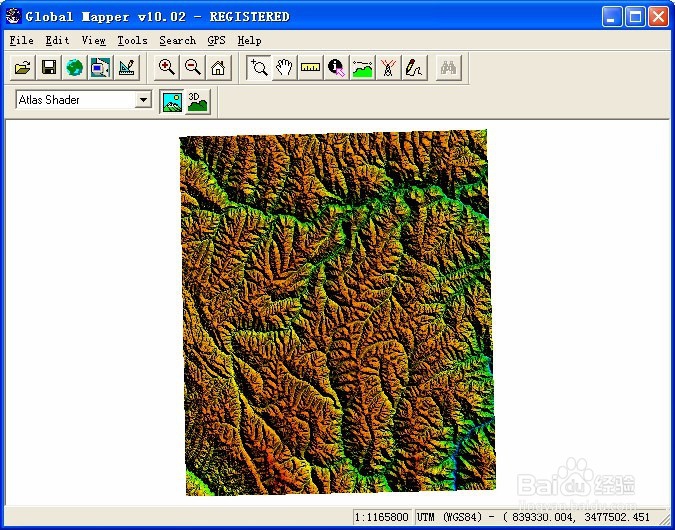
Task: Maximize the Global Mapper window
Action: 635,17
